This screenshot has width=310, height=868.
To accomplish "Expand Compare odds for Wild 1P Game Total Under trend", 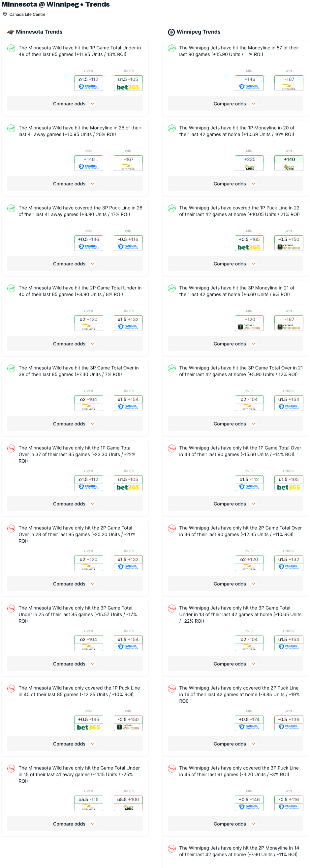I will (75, 104).
